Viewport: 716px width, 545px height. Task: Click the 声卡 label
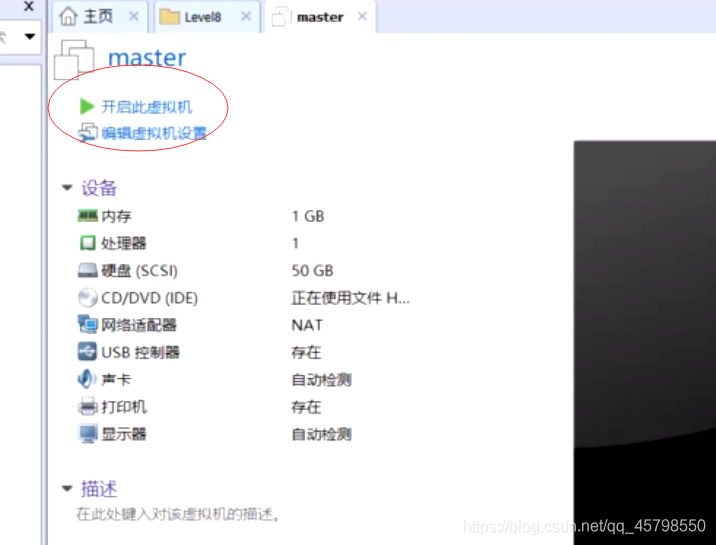(116, 379)
